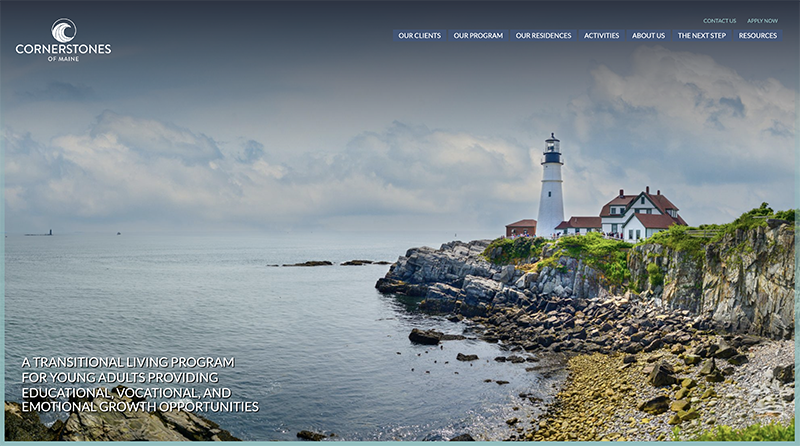
Task: Open the About Us section
Action: coord(648,35)
